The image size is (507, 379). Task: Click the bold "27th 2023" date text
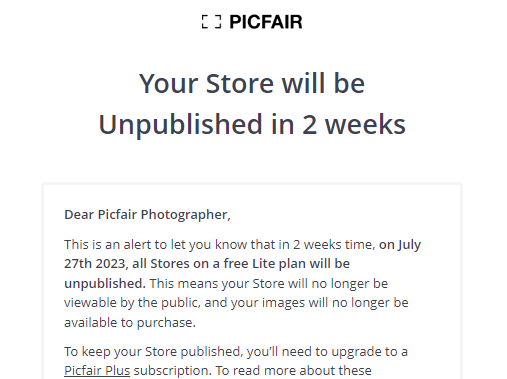[94, 264]
